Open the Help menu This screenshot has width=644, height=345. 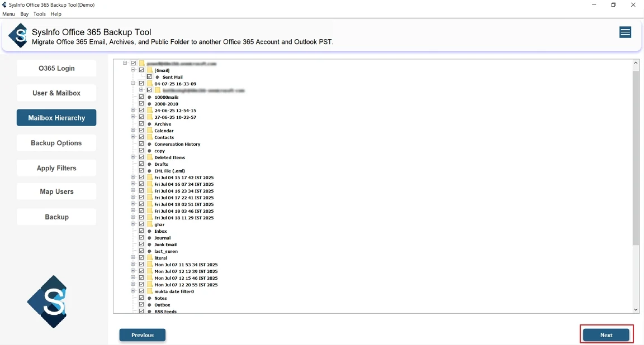coord(56,14)
